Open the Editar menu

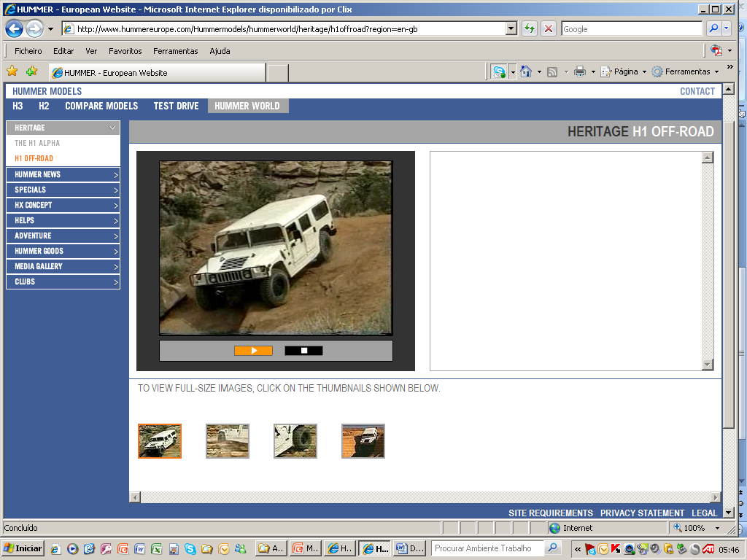[63, 51]
